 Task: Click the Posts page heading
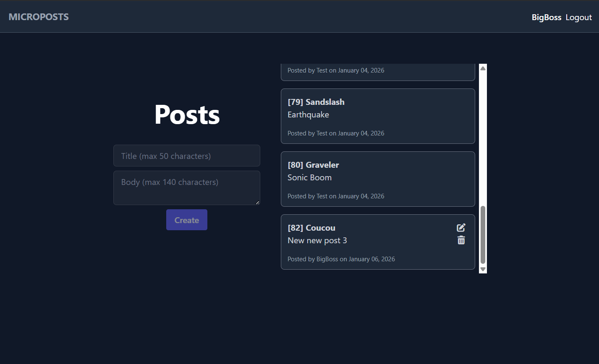coord(186,114)
